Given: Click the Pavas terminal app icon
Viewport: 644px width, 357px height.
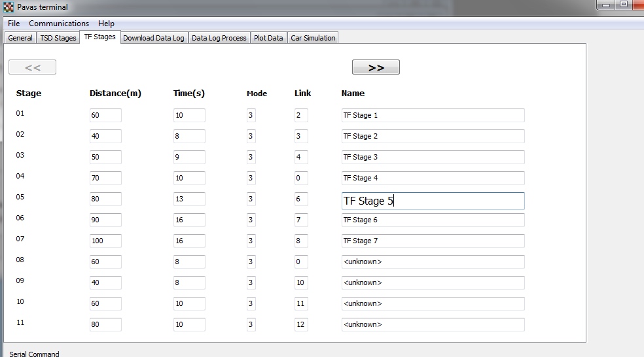Looking at the screenshot, I should pyautogui.click(x=9, y=7).
